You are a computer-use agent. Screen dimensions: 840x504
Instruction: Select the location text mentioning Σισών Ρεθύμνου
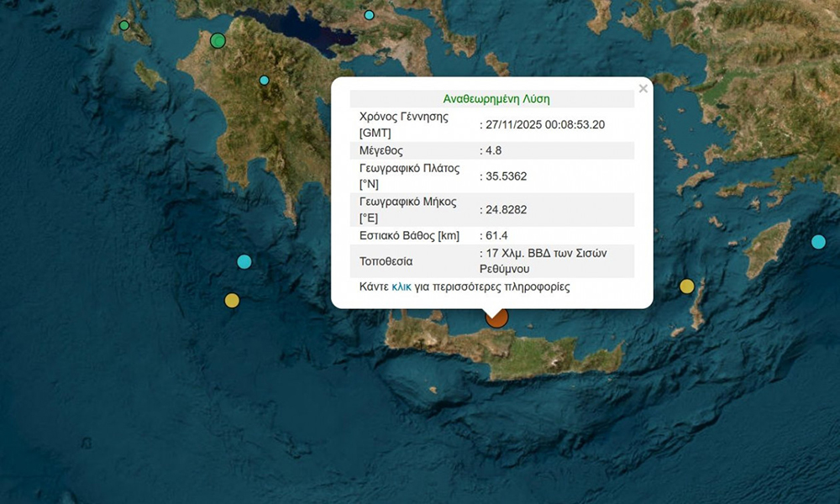point(544,260)
